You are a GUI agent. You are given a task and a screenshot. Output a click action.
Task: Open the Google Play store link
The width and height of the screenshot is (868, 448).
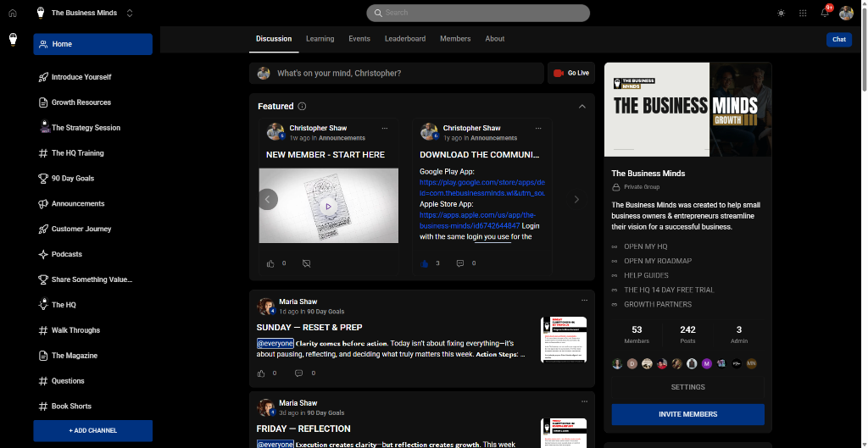point(482,188)
